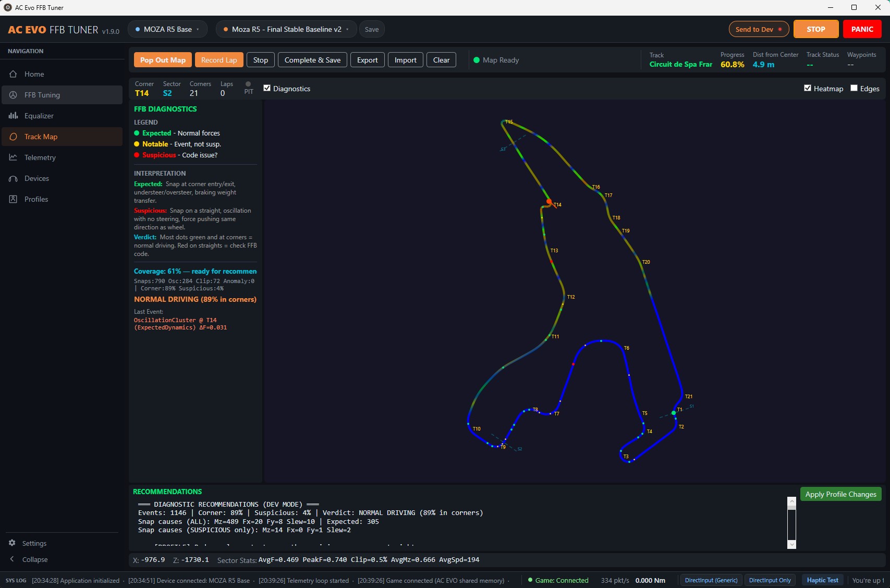Click the Circuit de Spa track name

point(680,65)
